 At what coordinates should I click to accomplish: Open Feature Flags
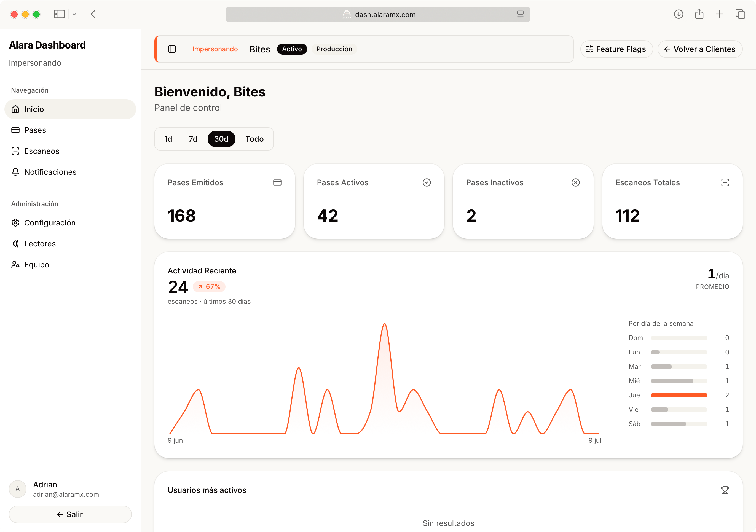coord(616,49)
